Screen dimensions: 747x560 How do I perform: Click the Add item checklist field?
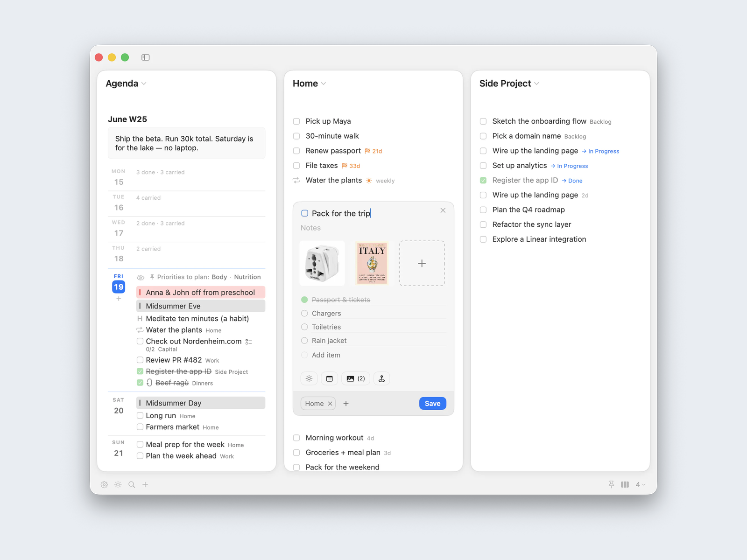click(373, 355)
